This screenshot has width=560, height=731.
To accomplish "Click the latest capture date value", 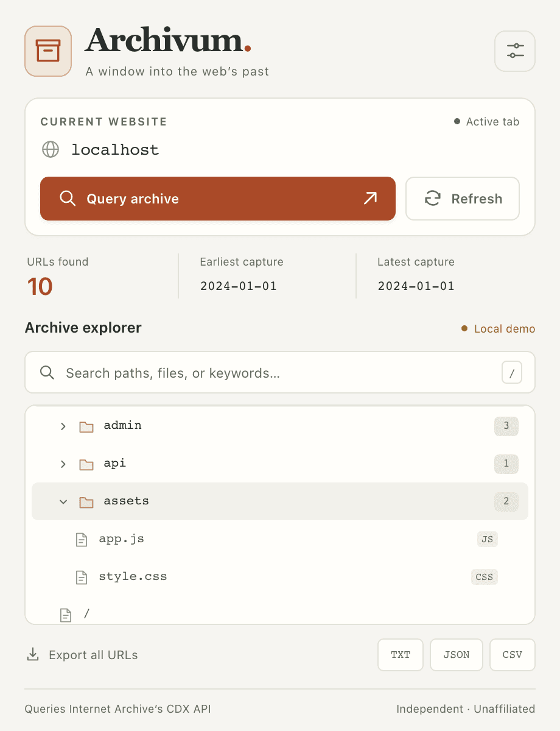I will pos(416,286).
